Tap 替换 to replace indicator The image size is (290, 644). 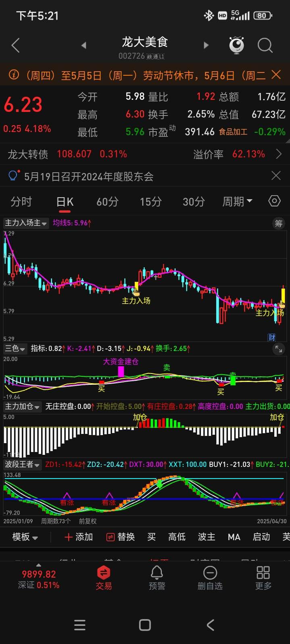pyautogui.click(x=121, y=537)
